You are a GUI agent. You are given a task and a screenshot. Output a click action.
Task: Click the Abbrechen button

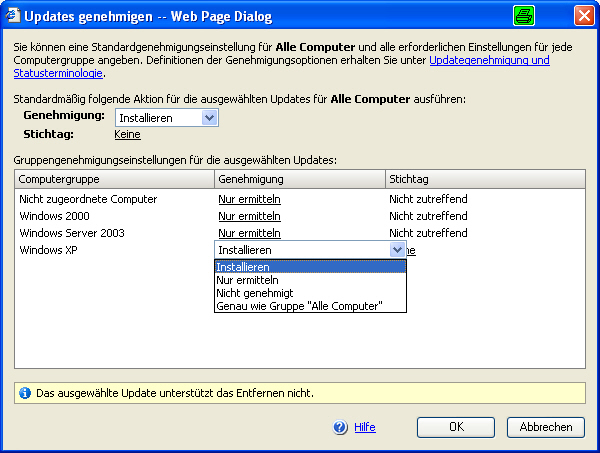click(x=546, y=427)
